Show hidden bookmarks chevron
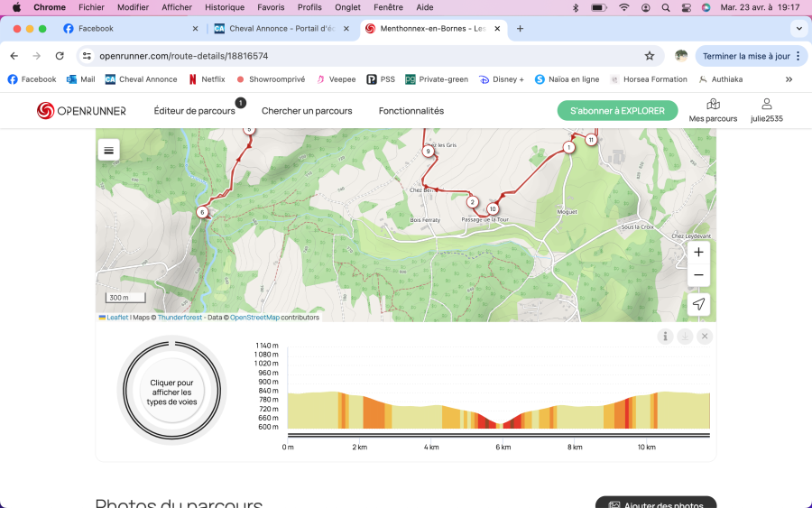Image resolution: width=812 pixels, height=508 pixels. point(789,79)
